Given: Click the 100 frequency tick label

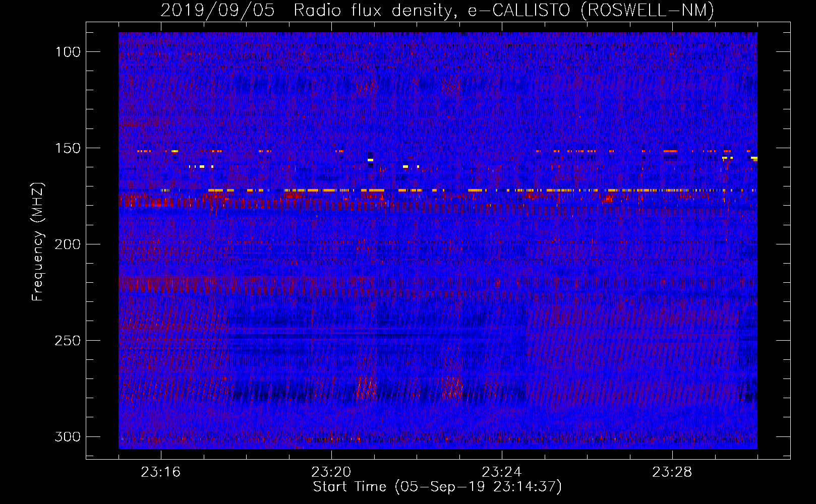Looking at the screenshot, I should click(68, 52).
